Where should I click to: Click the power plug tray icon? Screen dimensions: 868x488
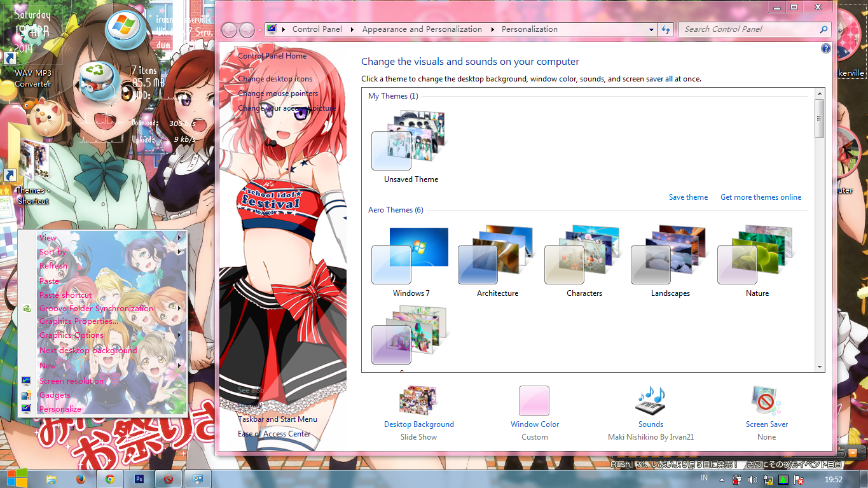(x=737, y=480)
